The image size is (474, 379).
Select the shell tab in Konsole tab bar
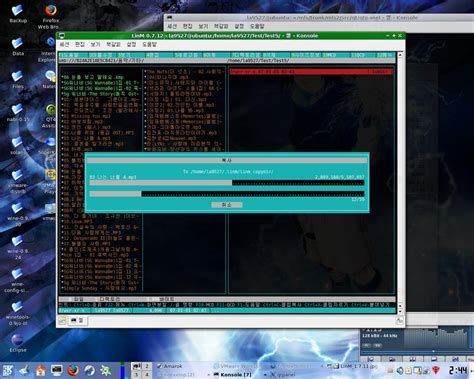click(x=77, y=321)
